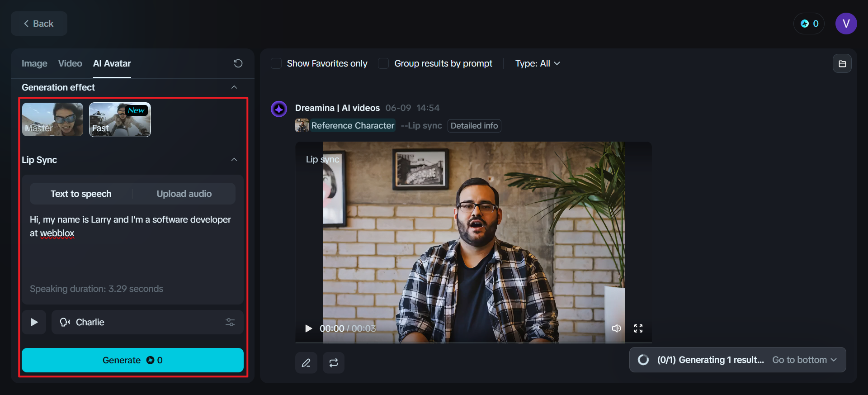Click the video progress bar
This screenshot has width=868, height=395.
coord(473,342)
